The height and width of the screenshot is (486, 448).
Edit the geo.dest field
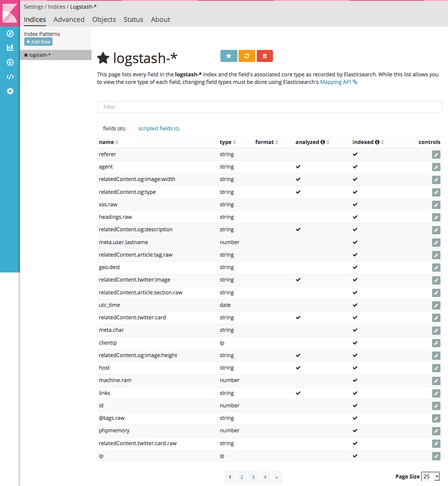pos(436,268)
